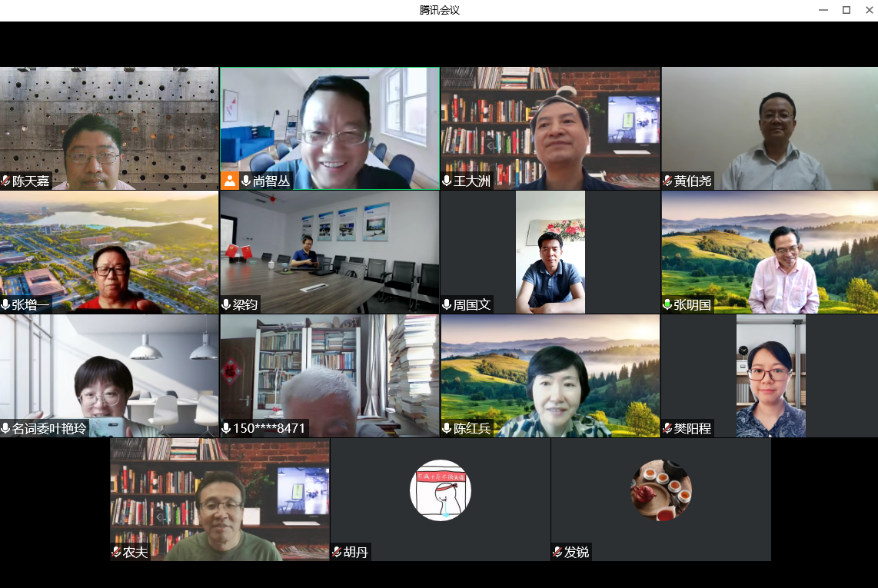
Task: Click the microphone icon next to 王大洲
Action: click(x=447, y=181)
